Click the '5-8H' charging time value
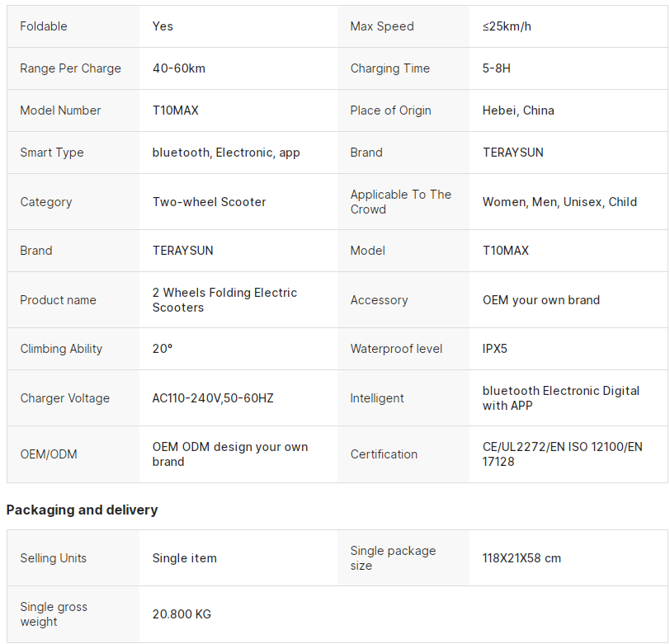 497,68
